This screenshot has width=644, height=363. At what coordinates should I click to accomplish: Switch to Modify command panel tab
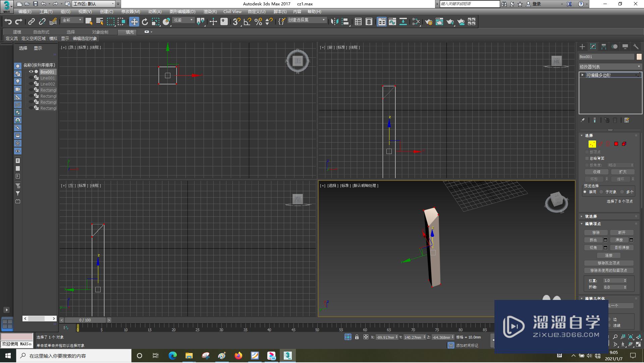[593, 47]
